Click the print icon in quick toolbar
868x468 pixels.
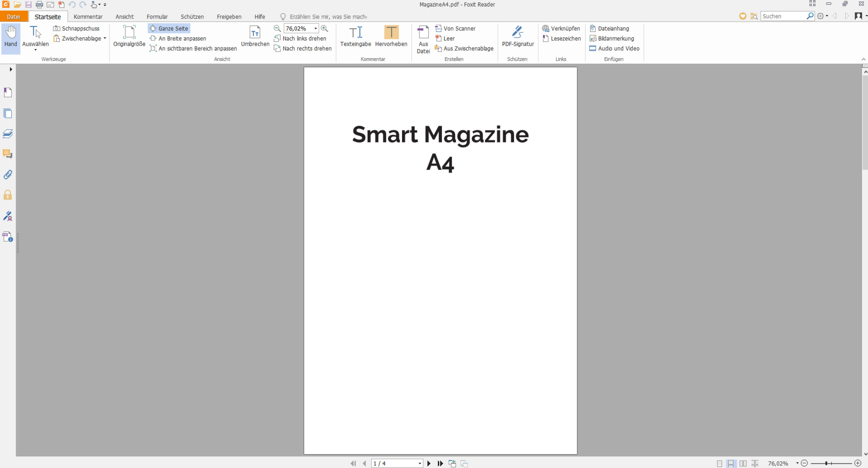(x=39, y=5)
